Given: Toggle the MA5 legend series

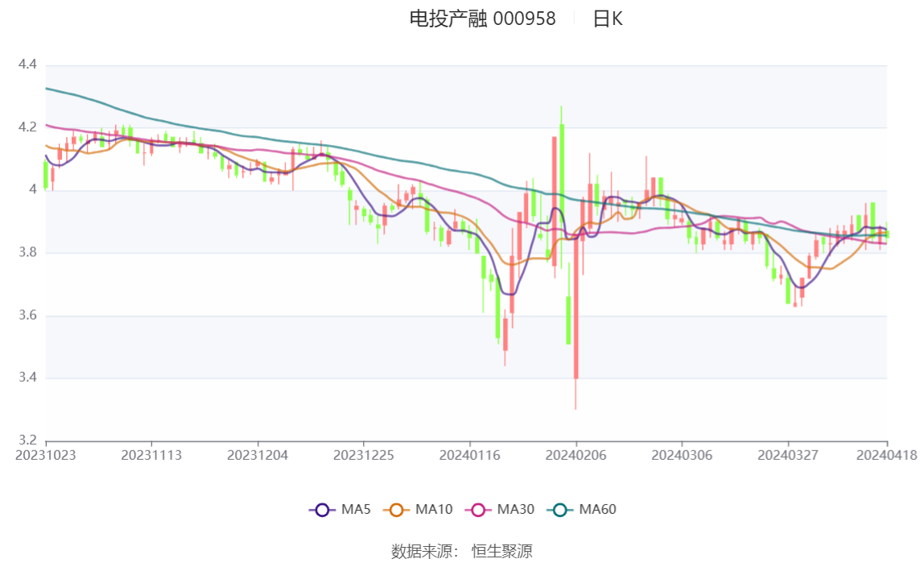Looking at the screenshot, I should point(340,509).
